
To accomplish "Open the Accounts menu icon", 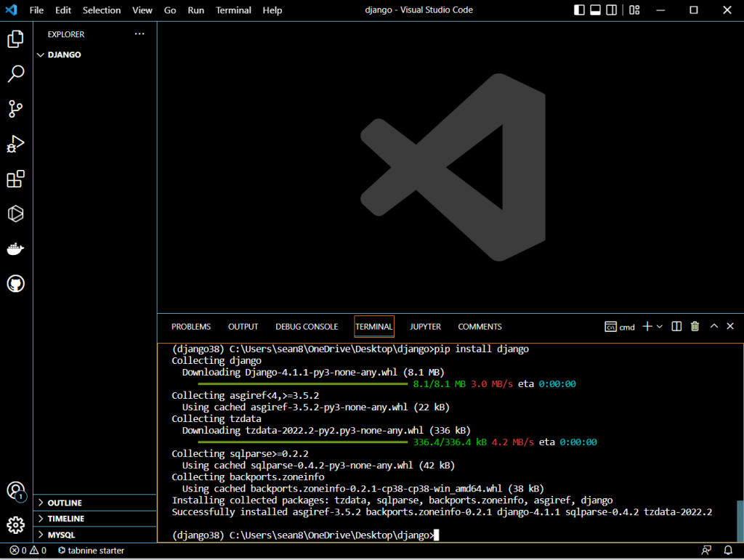I will click(x=16, y=490).
